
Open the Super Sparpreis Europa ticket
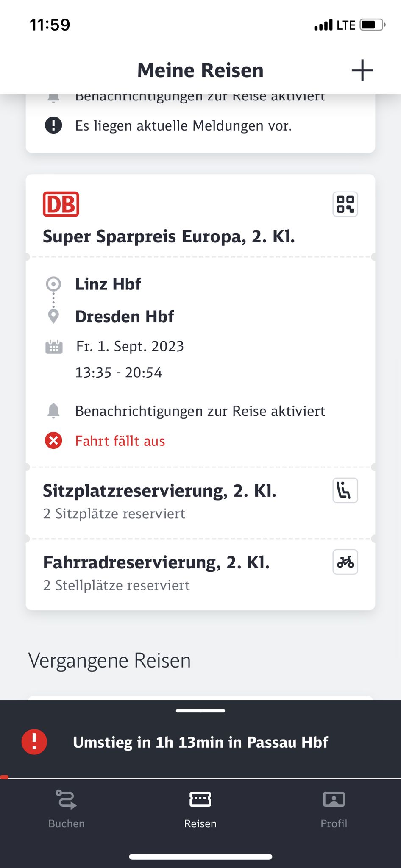(x=169, y=236)
